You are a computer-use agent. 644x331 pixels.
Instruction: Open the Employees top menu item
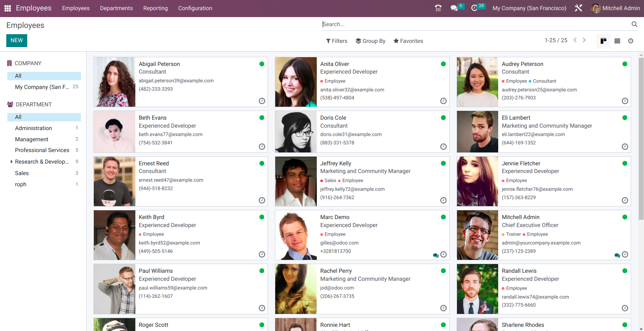[76, 8]
